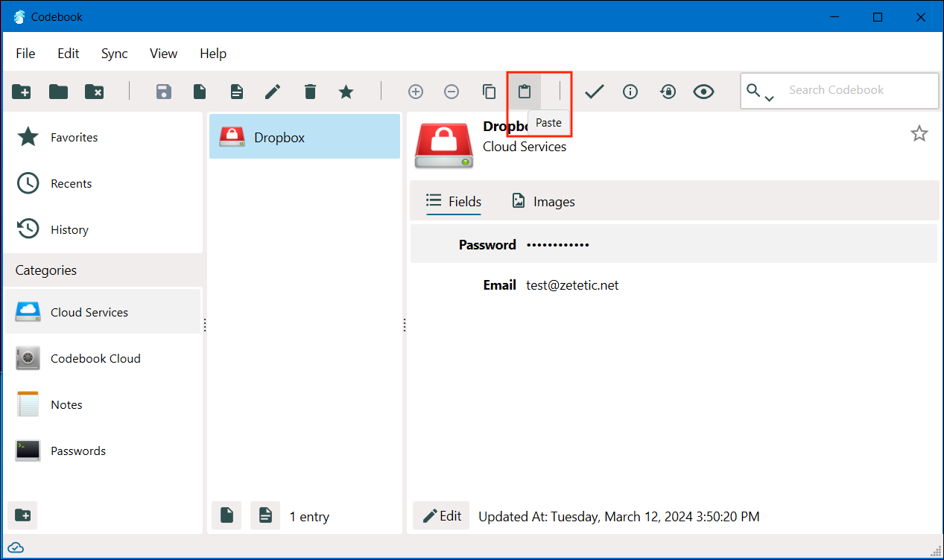Viewport: 944px width, 560px height.
Task: Click the add field plus circle icon
Action: pos(416,92)
